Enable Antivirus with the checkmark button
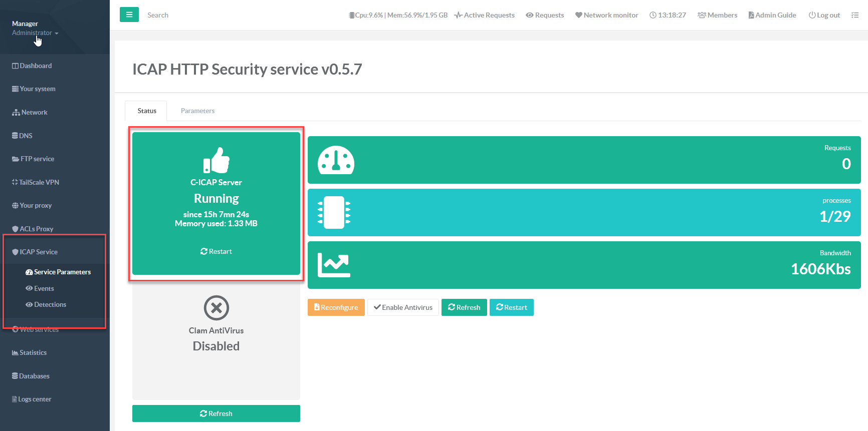 point(403,307)
